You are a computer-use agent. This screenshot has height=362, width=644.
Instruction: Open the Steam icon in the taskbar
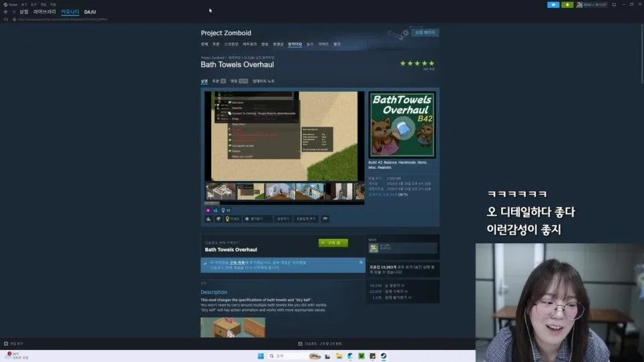point(383,356)
